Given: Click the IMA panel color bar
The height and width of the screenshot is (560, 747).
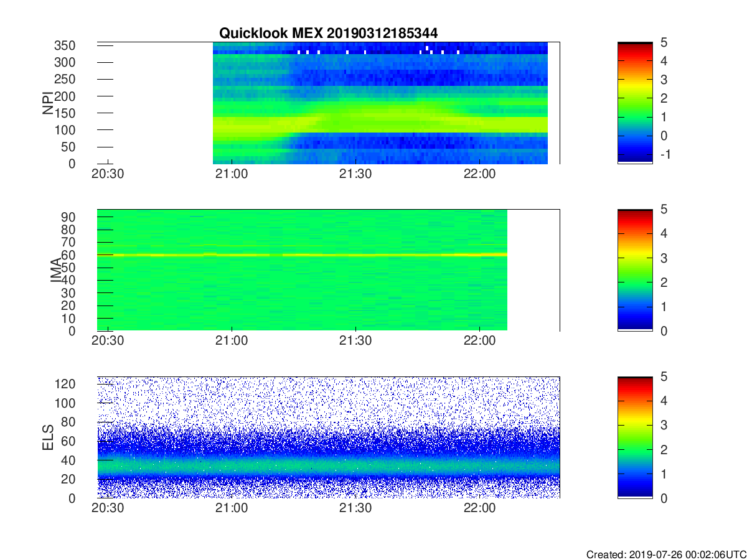Looking at the screenshot, I should 635,269.
